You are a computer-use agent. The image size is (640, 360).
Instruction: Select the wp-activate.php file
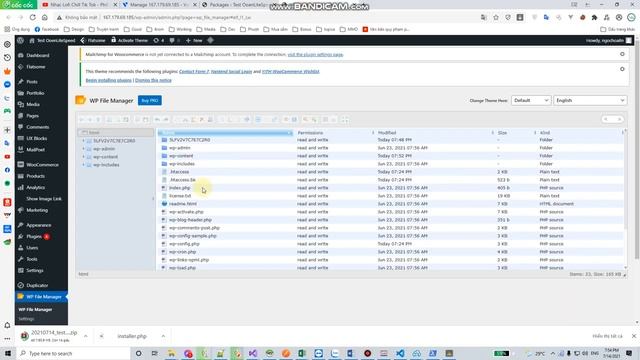pos(186,212)
